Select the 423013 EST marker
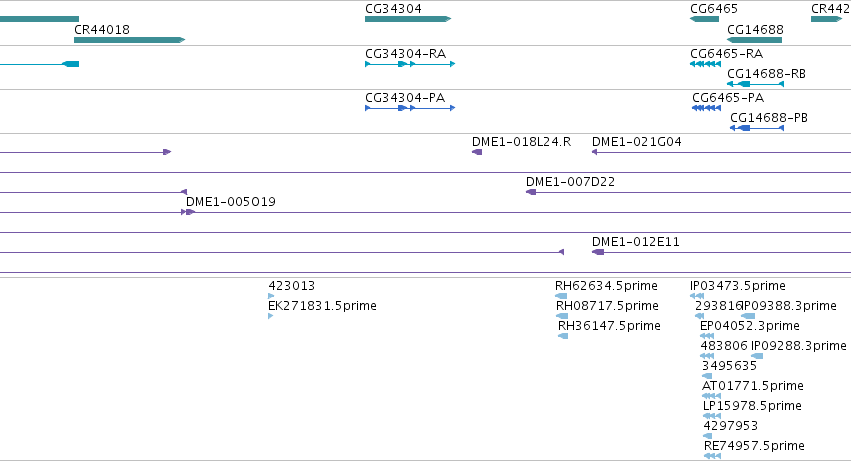851x461 pixels. (x=271, y=296)
